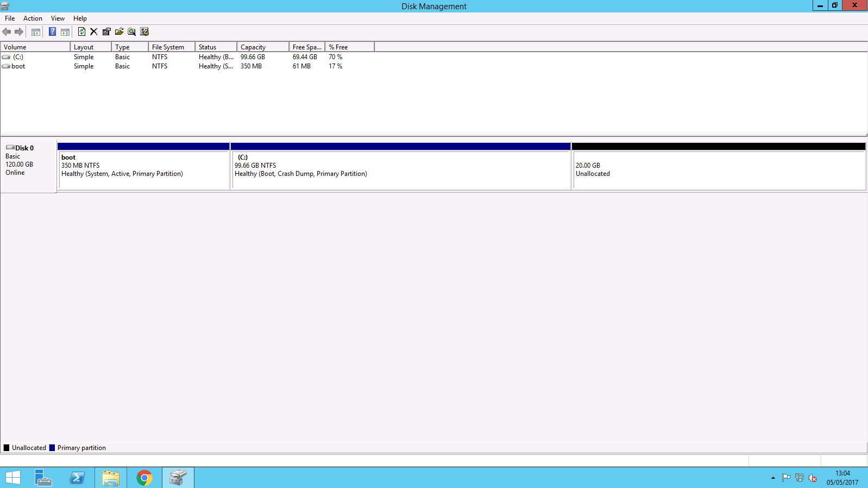Open the Action menu
The width and height of the screenshot is (868, 488).
(x=33, y=18)
